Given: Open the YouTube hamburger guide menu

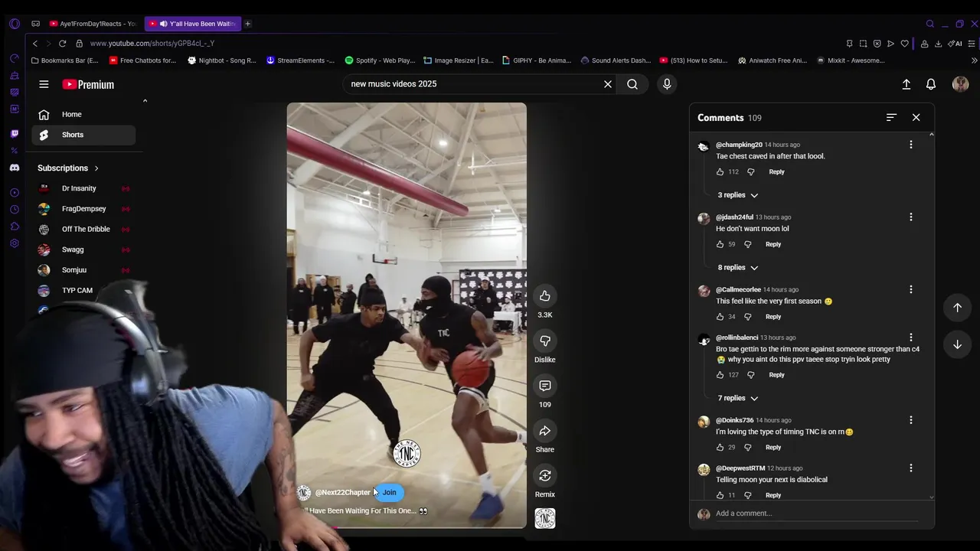Looking at the screenshot, I should [x=44, y=84].
